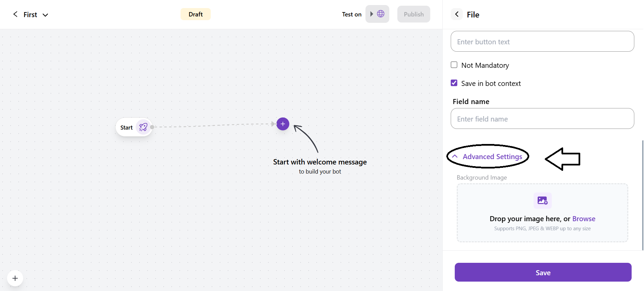Enable the Not Mandatory checkbox
This screenshot has width=644, height=291.
click(x=454, y=65)
